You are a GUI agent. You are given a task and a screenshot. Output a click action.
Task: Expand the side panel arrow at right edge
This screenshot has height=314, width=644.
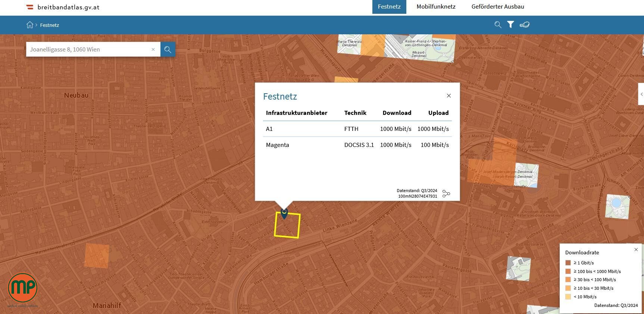(x=641, y=94)
